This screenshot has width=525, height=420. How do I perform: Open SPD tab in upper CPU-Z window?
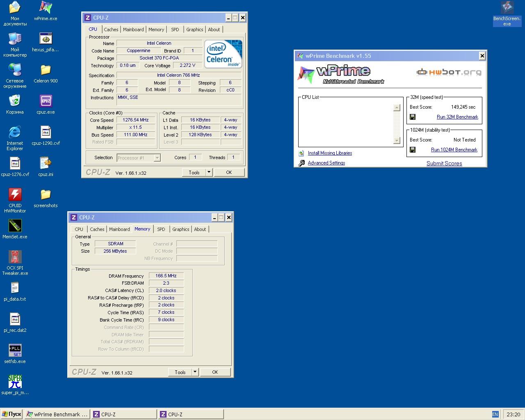point(175,30)
